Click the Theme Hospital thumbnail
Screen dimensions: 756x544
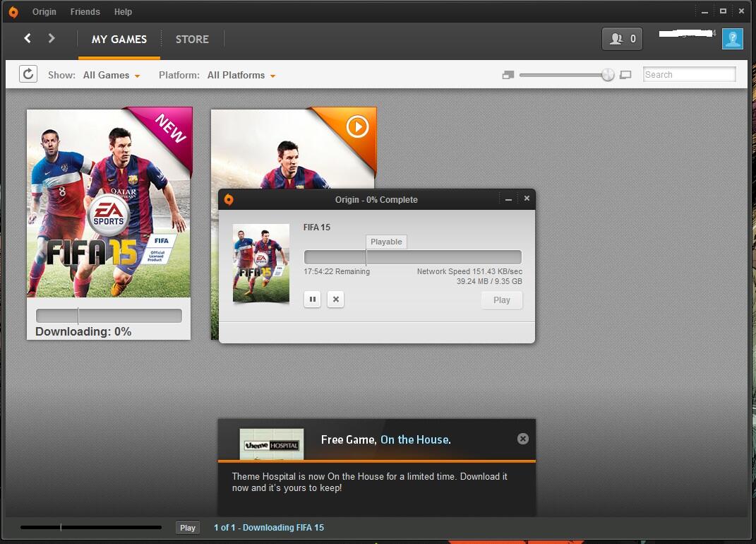coord(272,444)
